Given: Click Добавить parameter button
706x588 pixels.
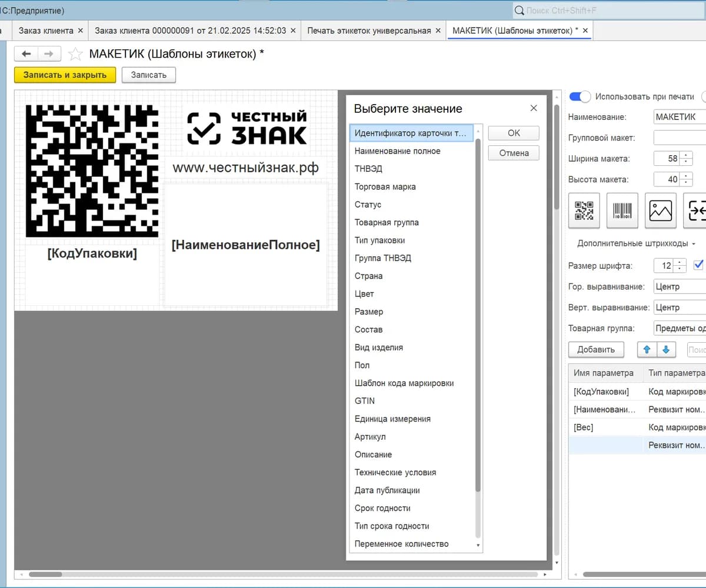Looking at the screenshot, I should click(x=596, y=349).
